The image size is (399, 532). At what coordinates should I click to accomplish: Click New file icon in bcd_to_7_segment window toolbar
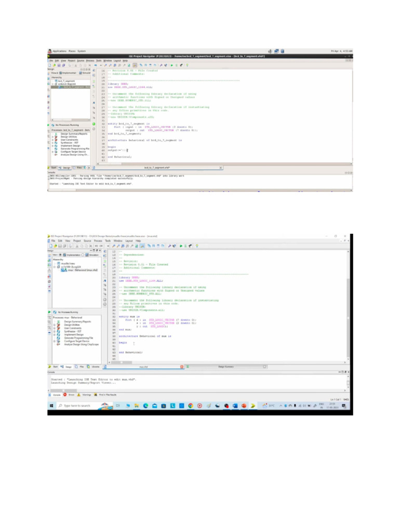click(x=50, y=65)
